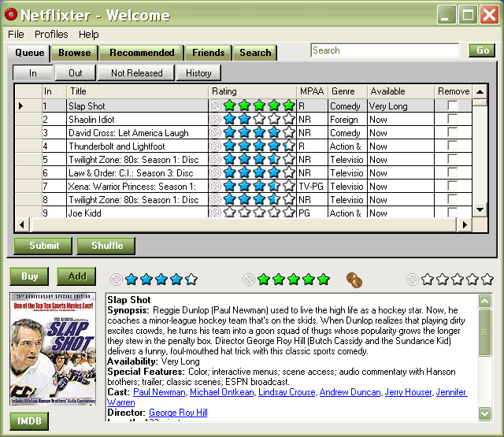
Task: Click the Add button
Action: 76,276
